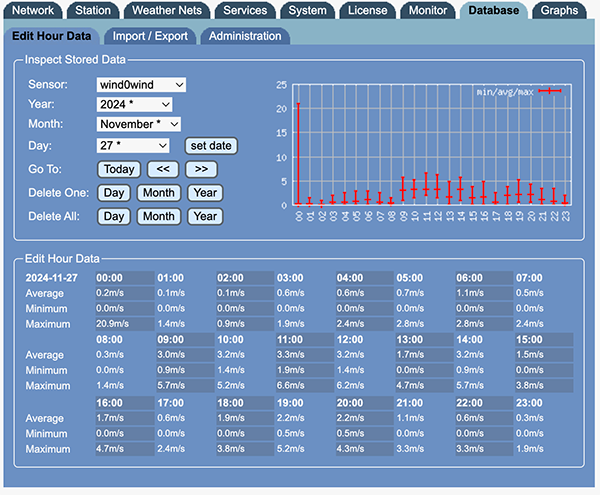Open the Station tab
The width and height of the screenshot is (600, 495).
93,10
